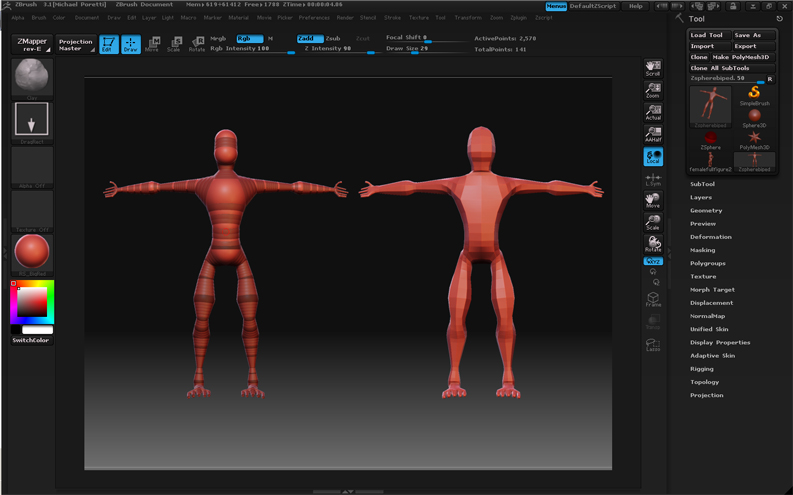Click Clone All SubTools button
The height and width of the screenshot is (495, 793).
point(732,68)
